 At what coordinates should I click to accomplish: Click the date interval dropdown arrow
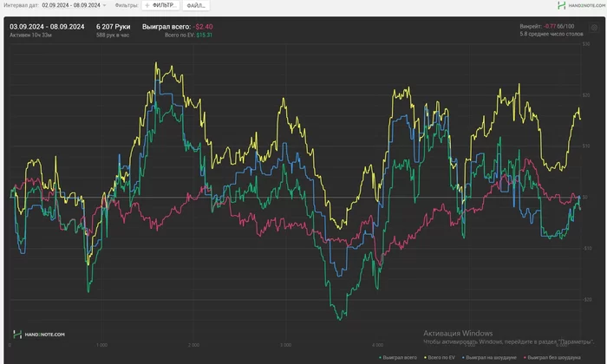(104, 5)
